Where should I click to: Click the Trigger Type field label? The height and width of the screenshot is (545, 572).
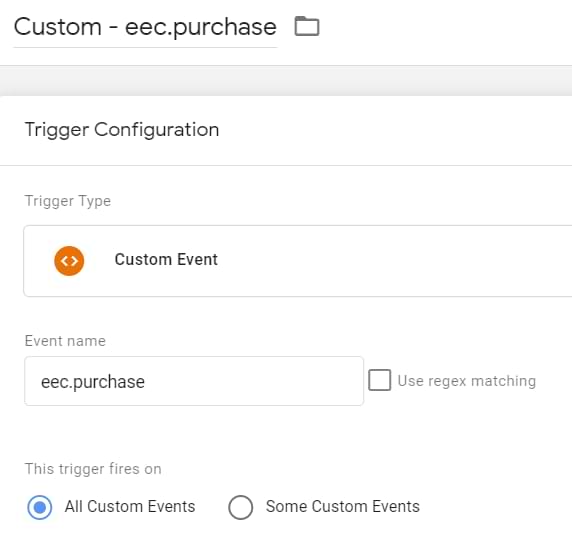pyautogui.click(x=67, y=201)
